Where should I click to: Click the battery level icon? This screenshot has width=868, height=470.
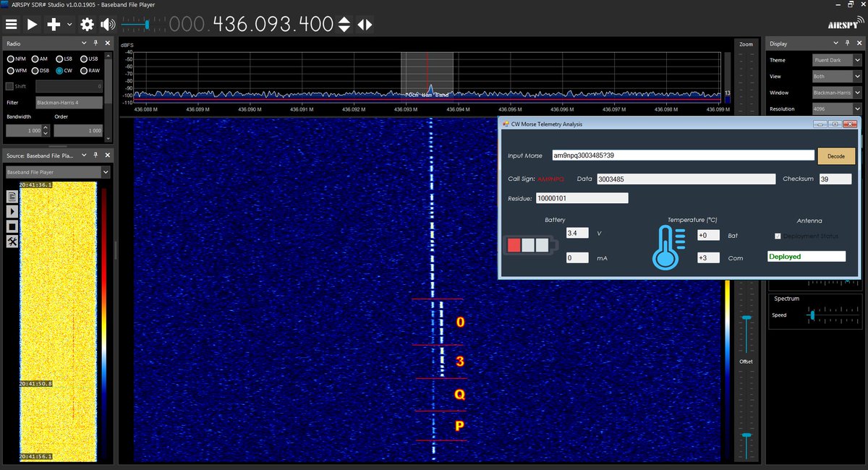click(x=532, y=245)
